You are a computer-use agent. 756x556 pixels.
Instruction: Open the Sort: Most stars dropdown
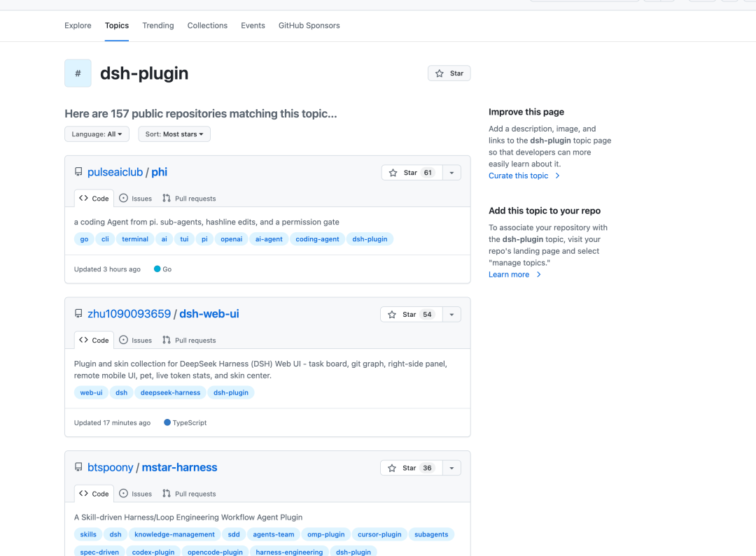coord(174,134)
